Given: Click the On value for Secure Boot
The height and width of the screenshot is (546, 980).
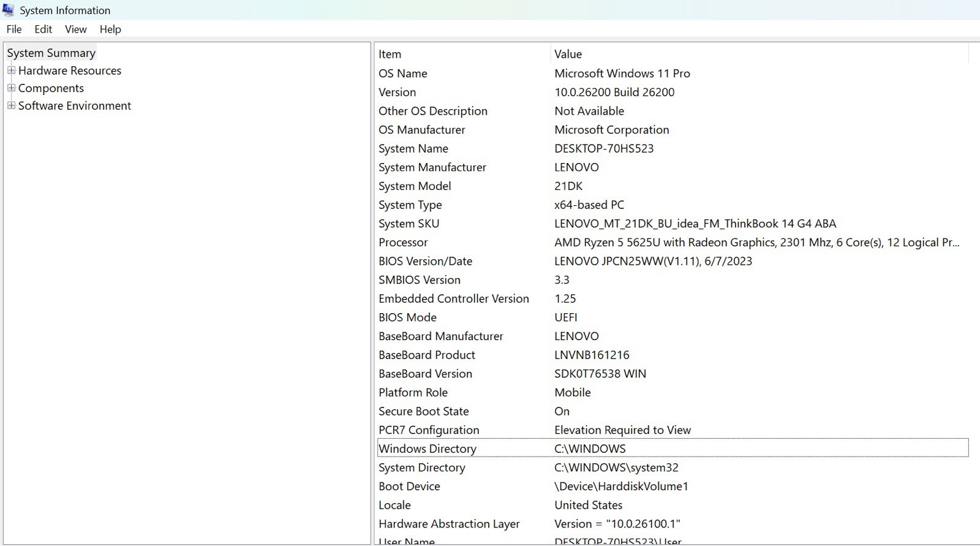Looking at the screenshot, I should point(562,411).
